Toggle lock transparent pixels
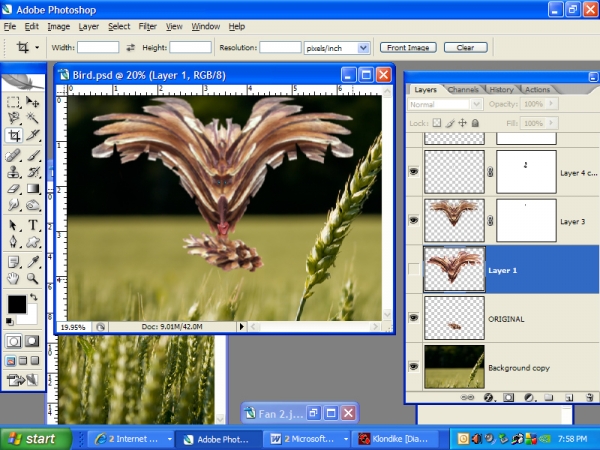 (437, 123)
